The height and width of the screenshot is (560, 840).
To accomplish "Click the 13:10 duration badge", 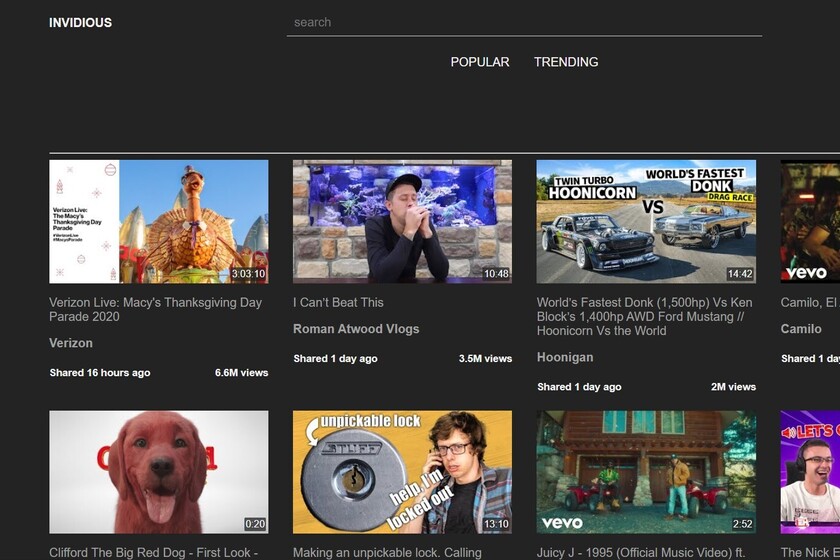I will pos(496,524).
